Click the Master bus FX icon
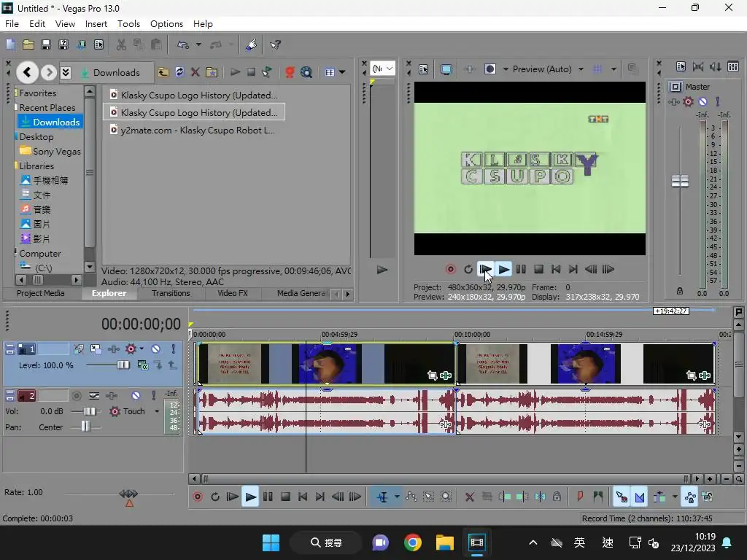Screen dimensions: 747x560 pyautogui.click(x=688, y=101)
